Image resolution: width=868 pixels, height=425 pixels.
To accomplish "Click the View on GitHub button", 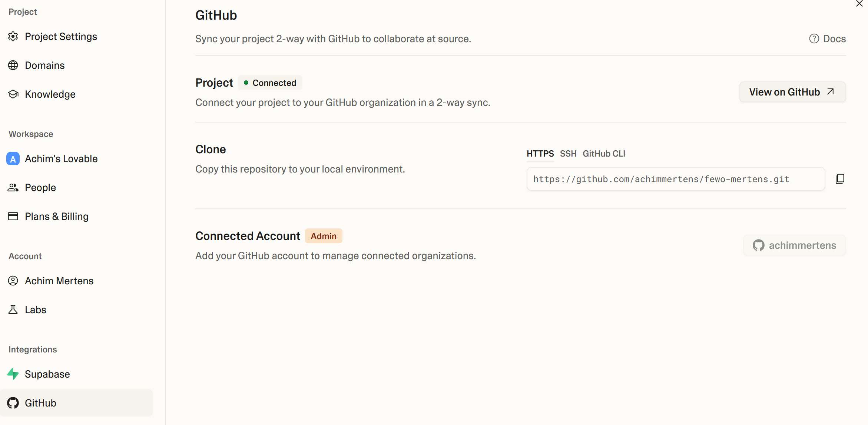I will (x=792, y=92).
